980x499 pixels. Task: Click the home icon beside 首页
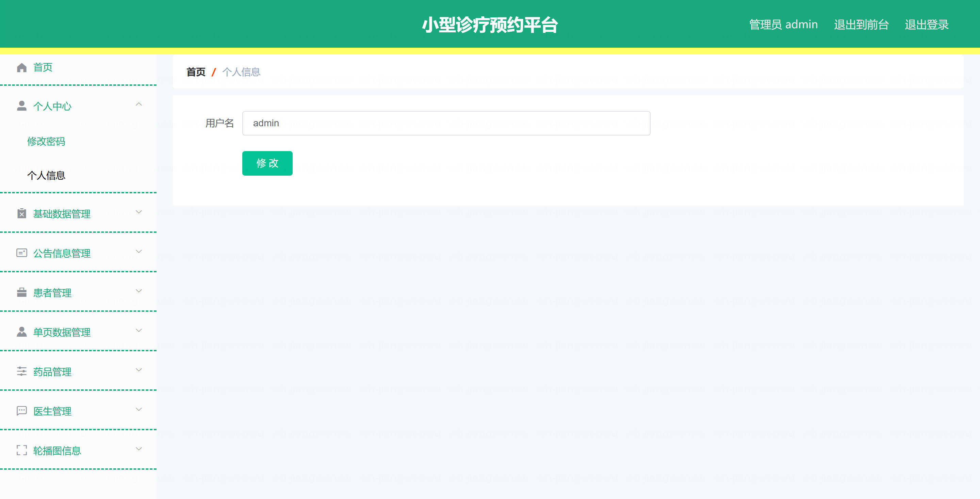pyautogui.click(x=22, y=67)
